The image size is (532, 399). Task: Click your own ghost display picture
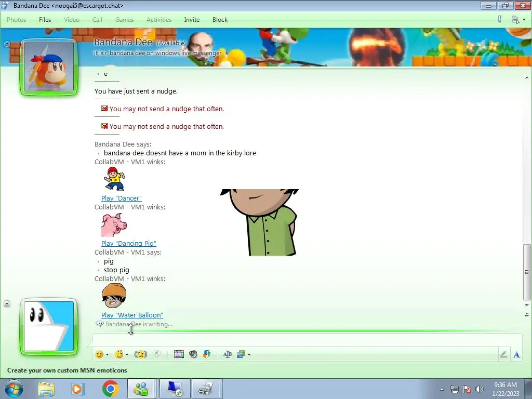pos(49,326)
